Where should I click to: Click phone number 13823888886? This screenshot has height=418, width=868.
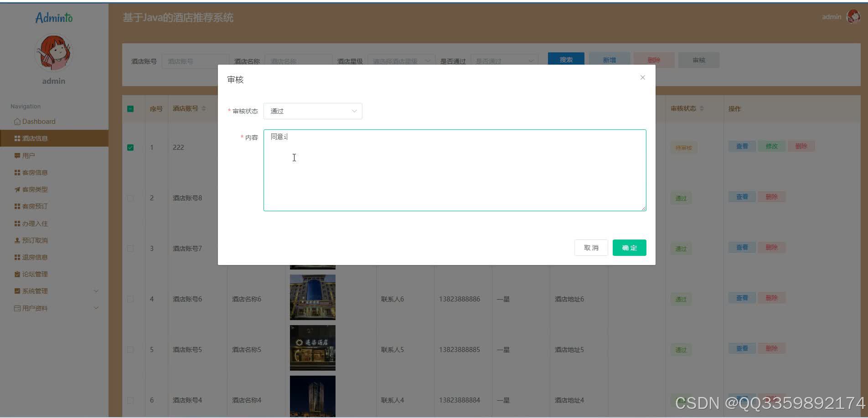point(460,299)
